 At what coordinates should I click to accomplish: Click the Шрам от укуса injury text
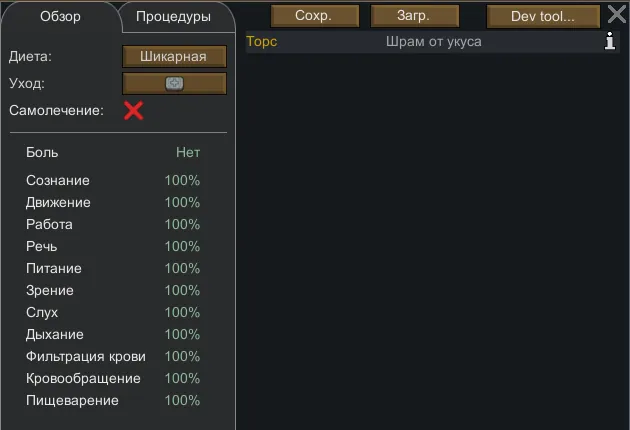(433, 42)
